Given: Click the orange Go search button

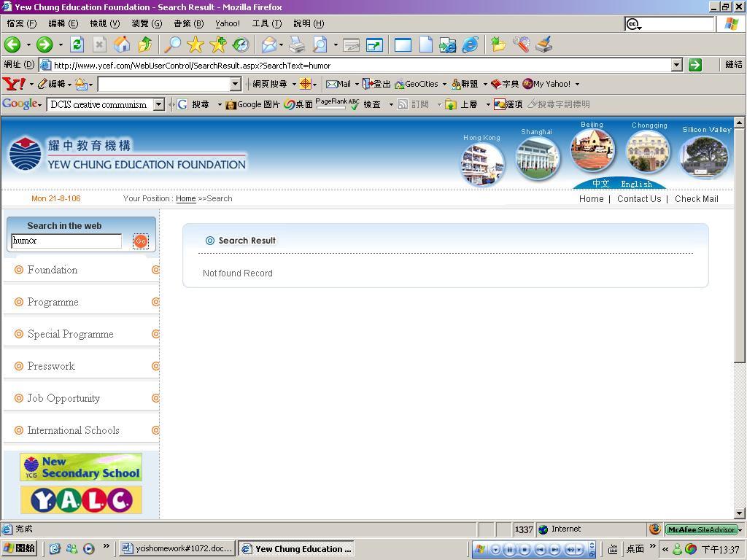Looking at the screenshot, I should (x=141, y=241).
